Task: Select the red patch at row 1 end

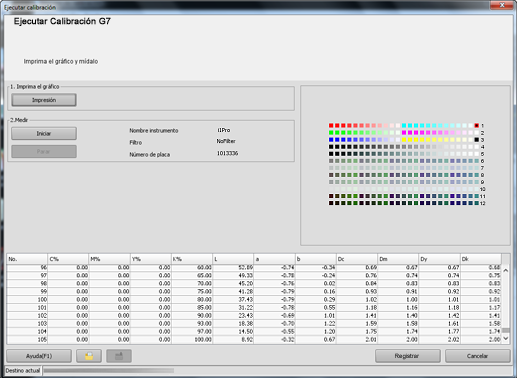Action: point(477,125)
